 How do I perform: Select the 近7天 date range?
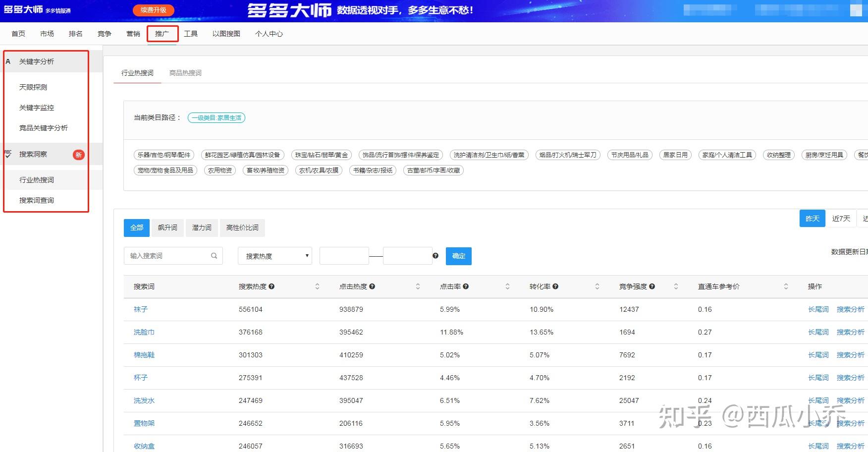pos(841,219)
